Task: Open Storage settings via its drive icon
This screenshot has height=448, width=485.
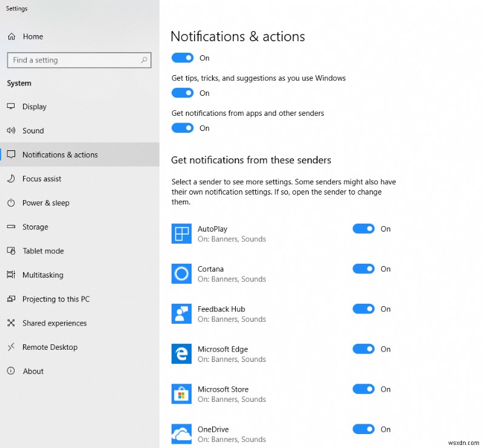Action: click(x=12, y=227)
